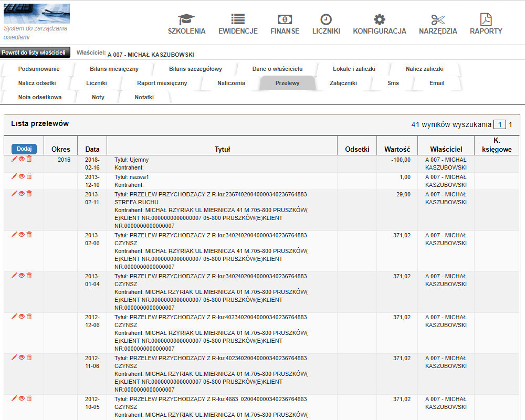Switch to the Liczniki tab
The image size is (525, 420).
click(x=97, y=83)
